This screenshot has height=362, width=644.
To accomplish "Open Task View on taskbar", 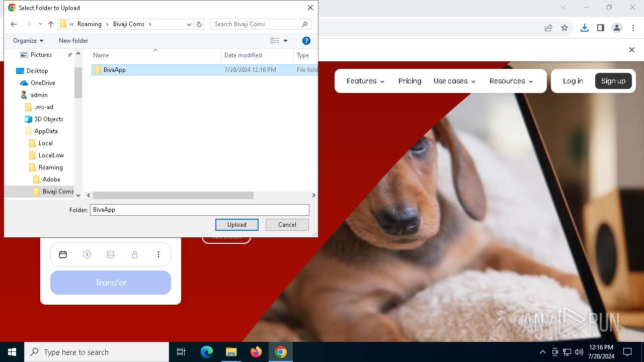I will point(181,352).
